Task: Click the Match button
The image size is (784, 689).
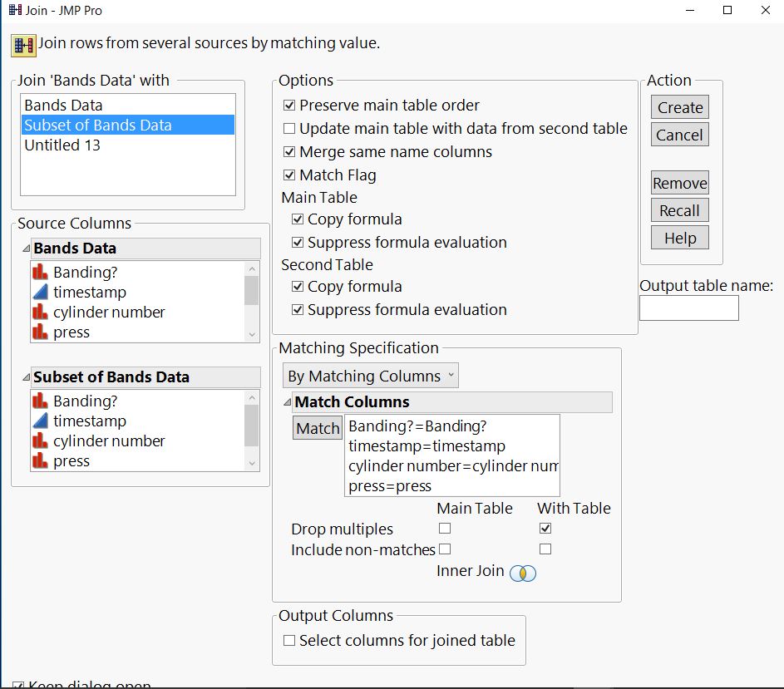Action: pyautogui.click(x=318, y=428)
